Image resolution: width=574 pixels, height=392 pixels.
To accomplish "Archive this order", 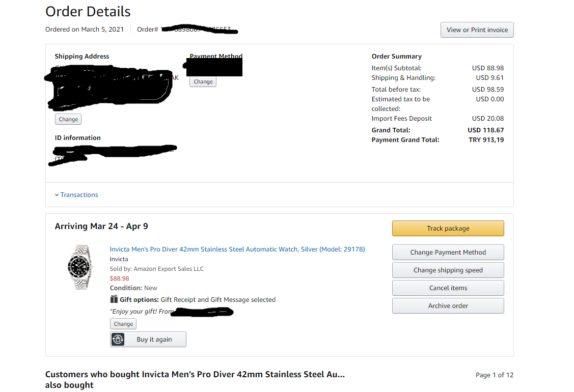I will tap(448, 306).
